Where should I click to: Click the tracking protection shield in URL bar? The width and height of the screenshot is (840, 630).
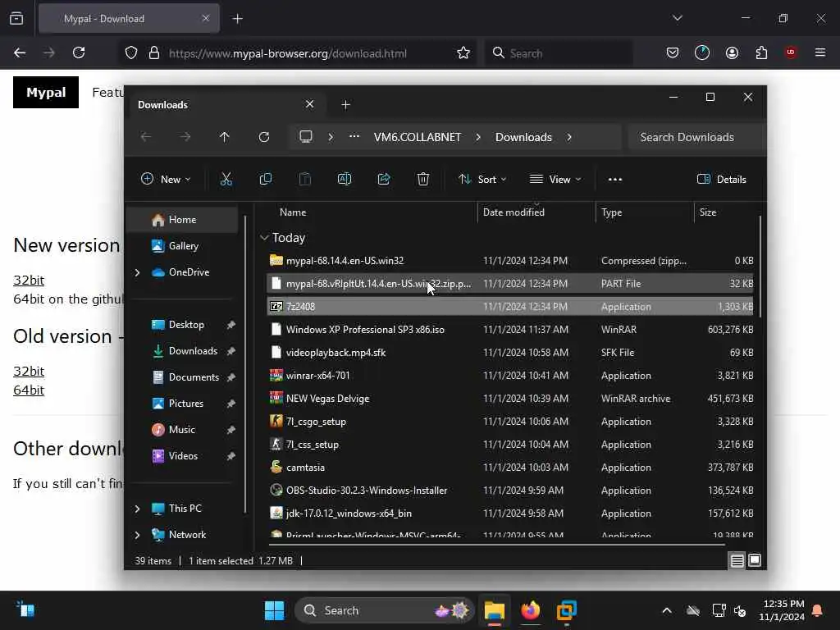[131, 52]
